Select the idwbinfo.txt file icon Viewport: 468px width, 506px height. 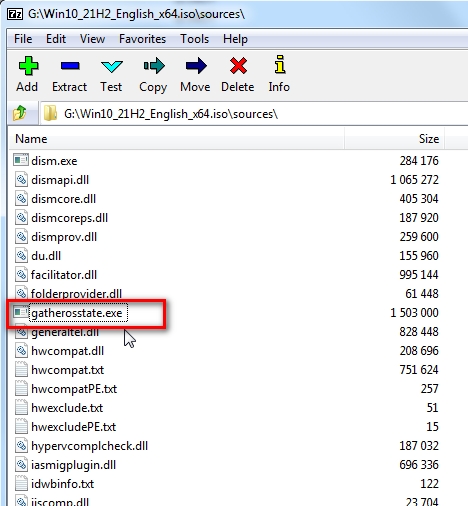click(21, 483)
